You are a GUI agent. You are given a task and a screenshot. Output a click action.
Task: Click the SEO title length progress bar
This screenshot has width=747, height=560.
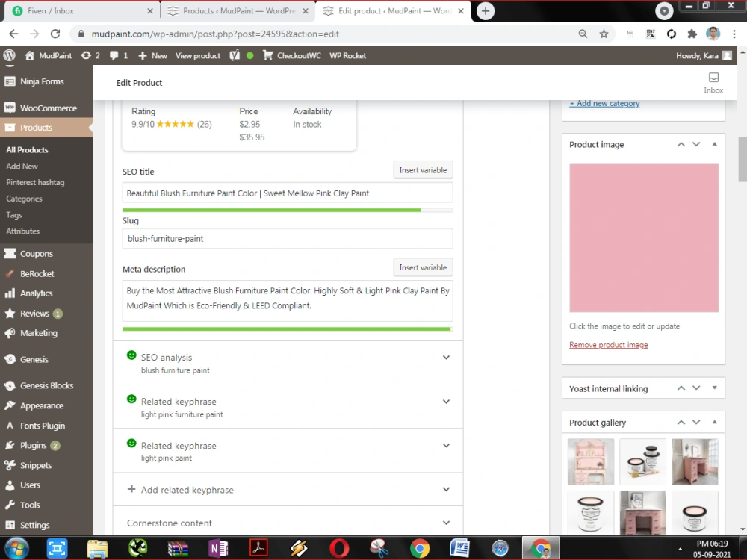[288, 210]
